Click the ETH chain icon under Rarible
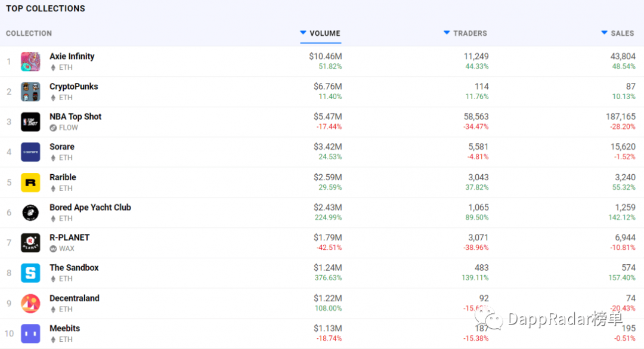644x349 pixels. (x=53, y=189)
